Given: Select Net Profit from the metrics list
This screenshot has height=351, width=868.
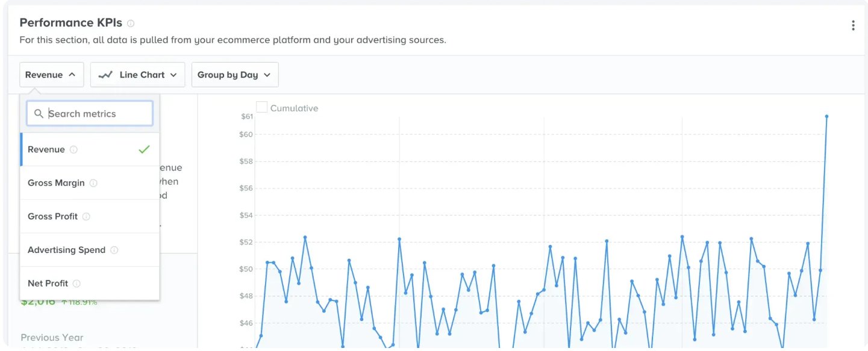Looking at the screenshot, I should (x=48, y=283).
